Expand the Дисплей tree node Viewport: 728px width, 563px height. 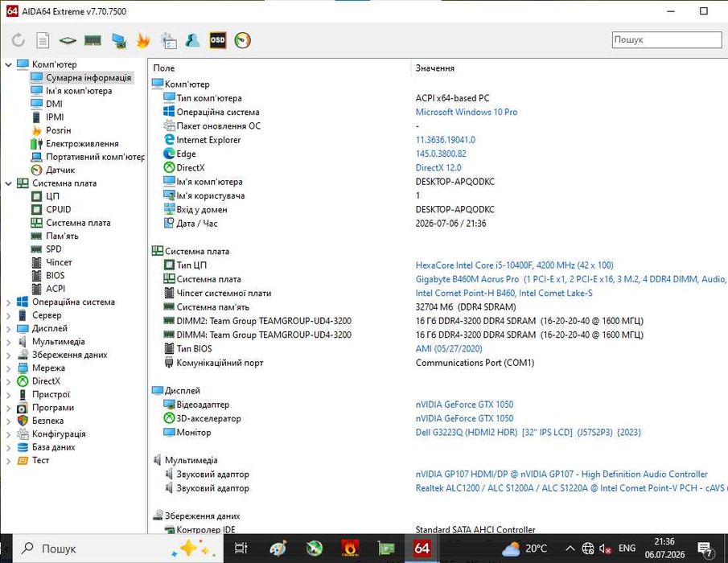tap(8, 329)
